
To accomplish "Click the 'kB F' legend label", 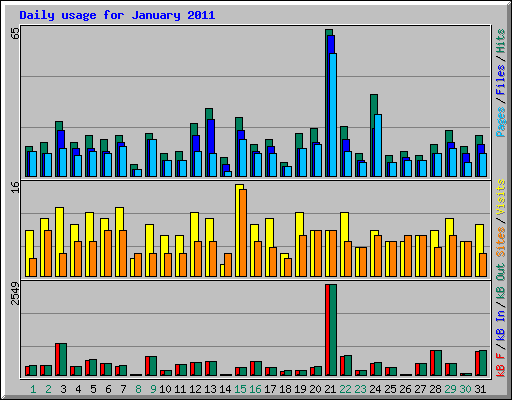I will click(501, 364).
